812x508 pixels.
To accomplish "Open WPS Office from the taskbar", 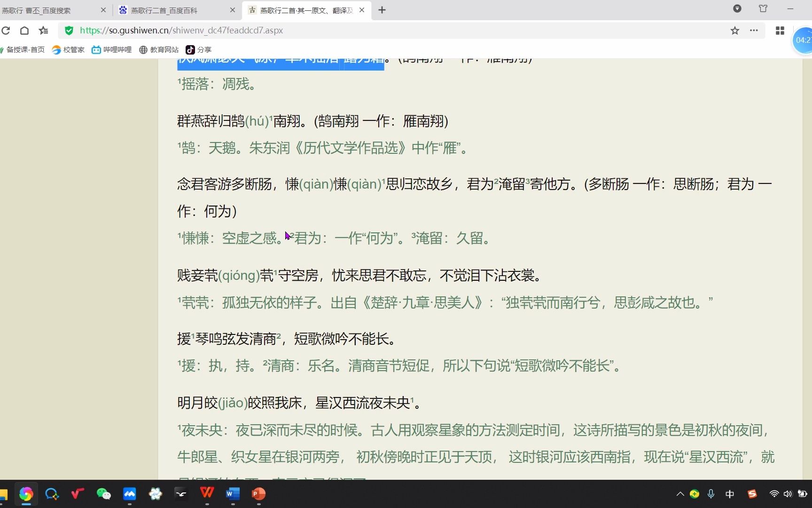I will tap(207, 493).
